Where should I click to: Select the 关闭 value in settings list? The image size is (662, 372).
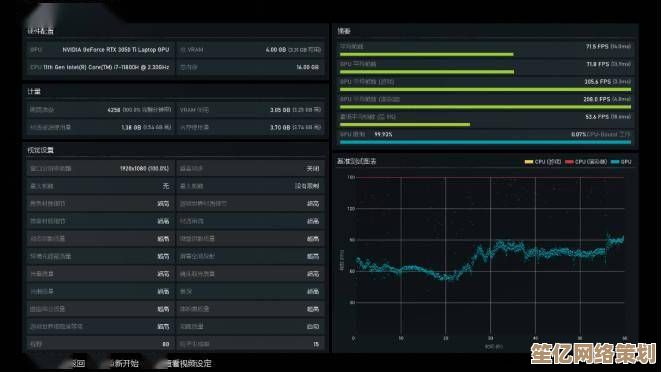coord(312,168)
